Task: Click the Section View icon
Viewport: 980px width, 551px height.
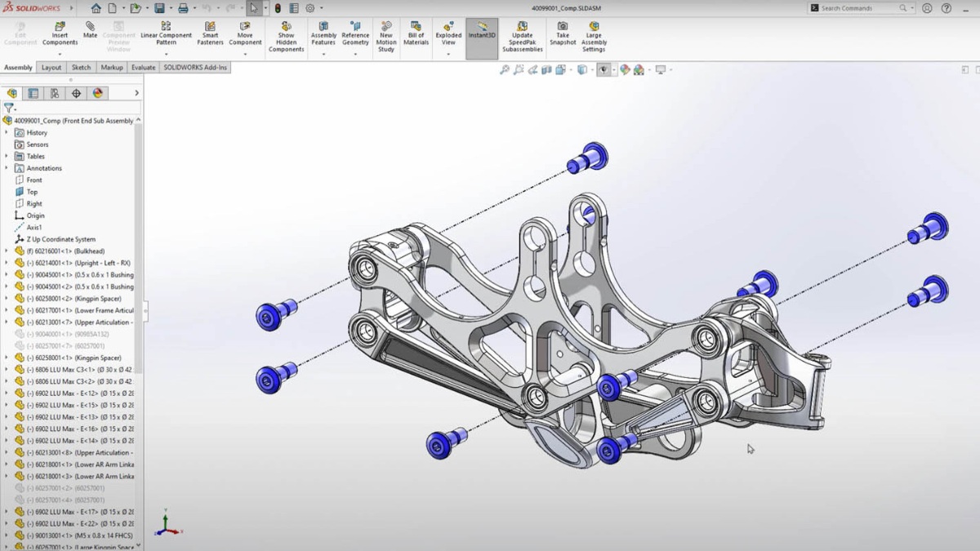Action: click(x=546, y=70)
